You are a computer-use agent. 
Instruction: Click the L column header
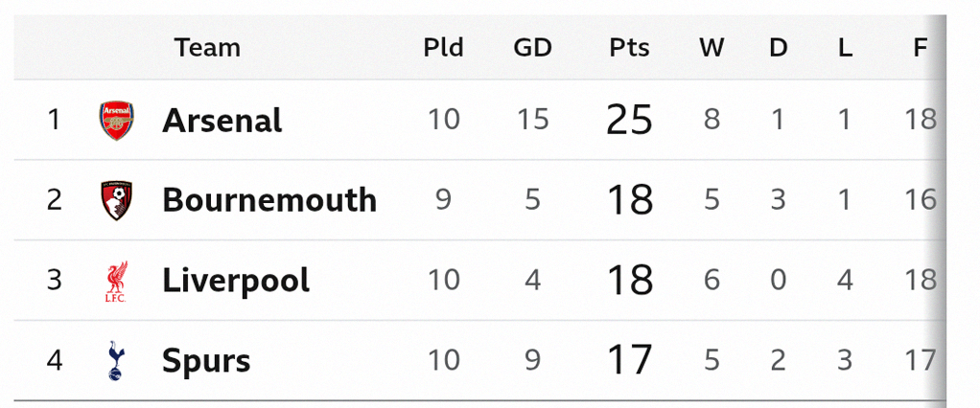point(845,48)
